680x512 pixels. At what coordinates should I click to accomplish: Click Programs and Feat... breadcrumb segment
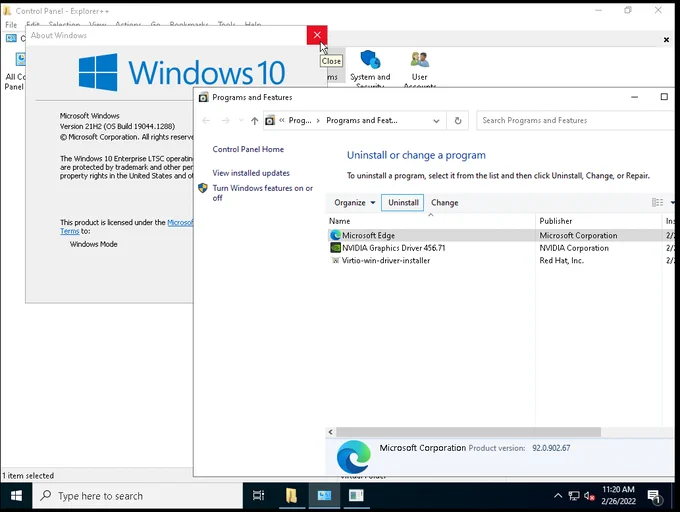362,121
